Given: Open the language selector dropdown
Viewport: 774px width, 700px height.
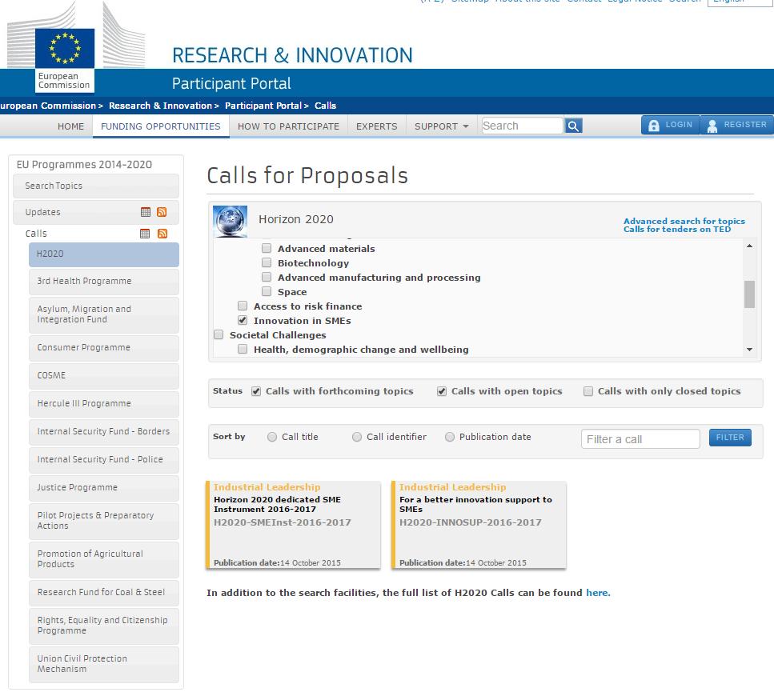Looking at the screenshot, I should click(740, 2).
